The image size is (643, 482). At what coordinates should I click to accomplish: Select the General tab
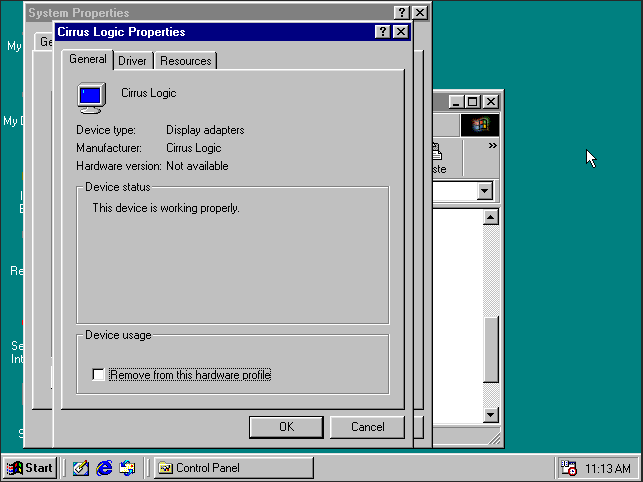pos(87,60)
